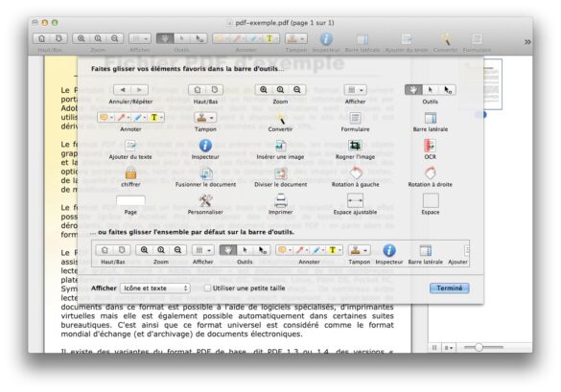Click the Rotation à droite icon
Viewport: 561px width, 392px height.
pos(430,173)
